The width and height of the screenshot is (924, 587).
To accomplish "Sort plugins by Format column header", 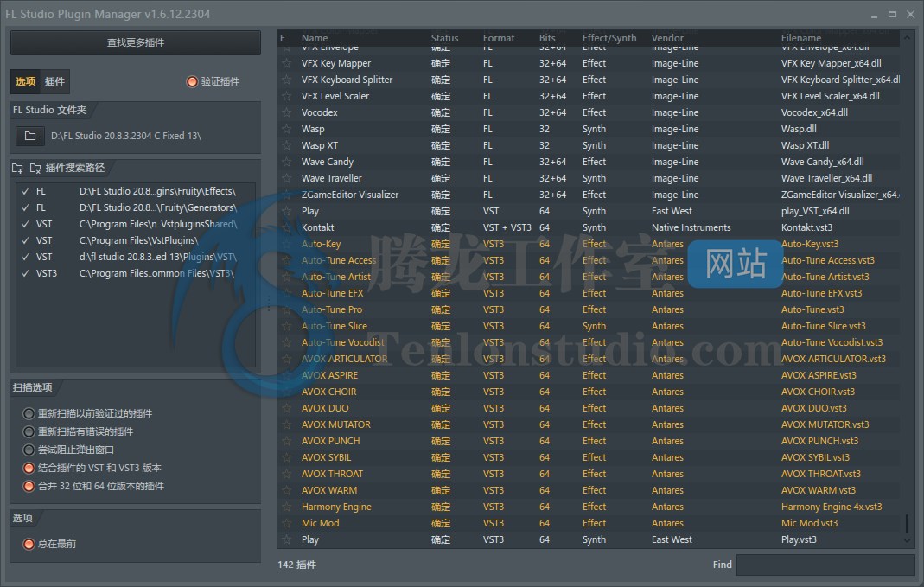I will 499,38.
